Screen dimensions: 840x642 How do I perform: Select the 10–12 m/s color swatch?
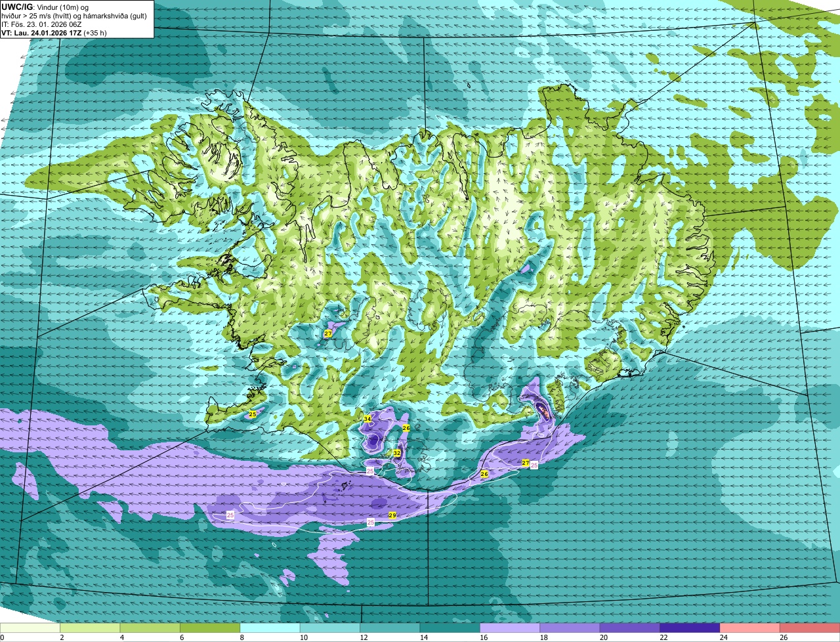330,628
